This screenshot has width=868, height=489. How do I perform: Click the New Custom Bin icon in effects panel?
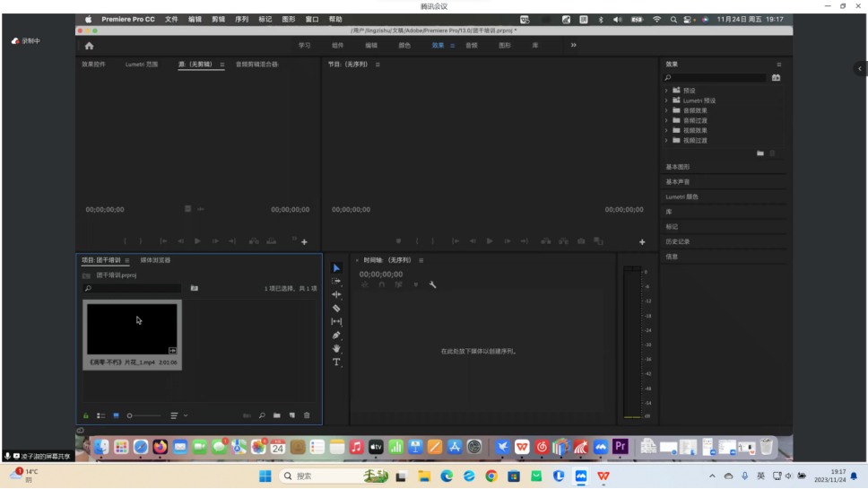coord(760,153)
